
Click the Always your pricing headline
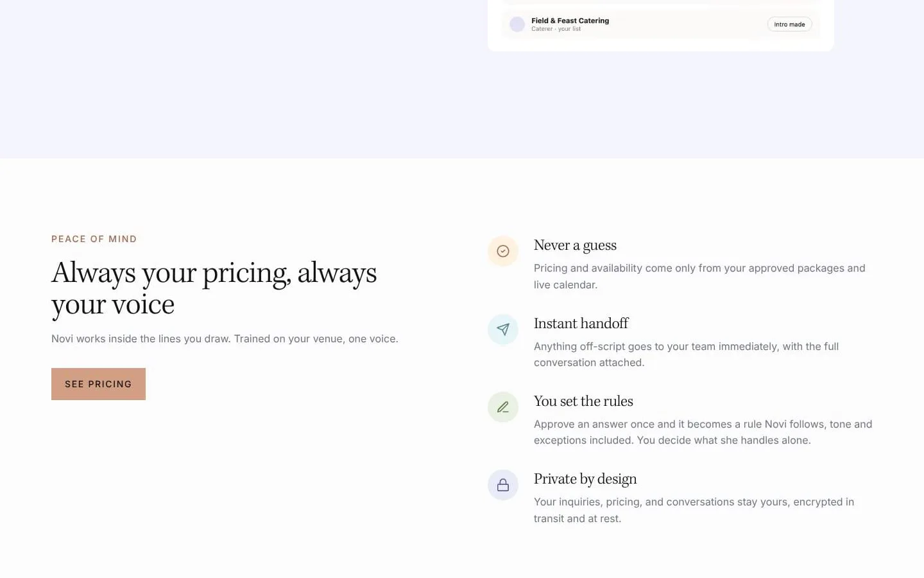coord(214,288)
